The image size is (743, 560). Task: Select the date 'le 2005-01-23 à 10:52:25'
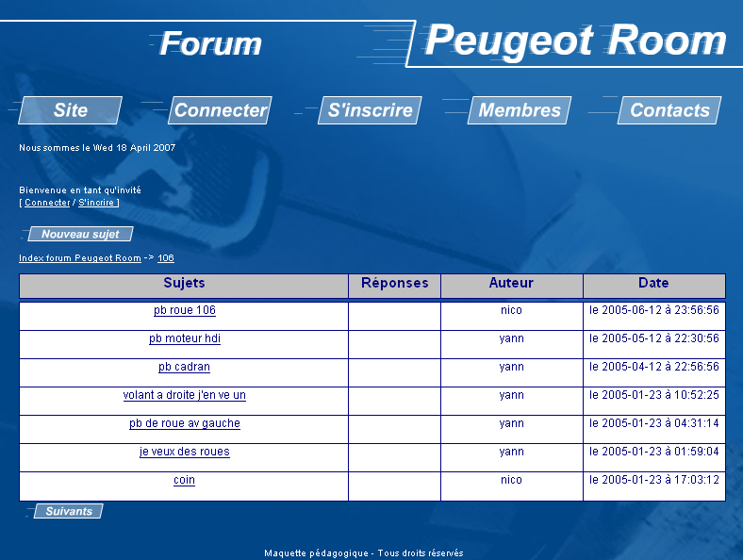[654, 395]
